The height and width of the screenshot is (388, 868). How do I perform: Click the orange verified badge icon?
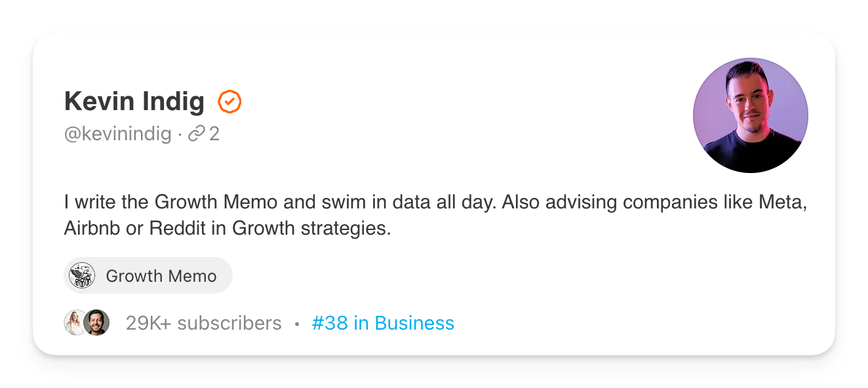(229, 102)
